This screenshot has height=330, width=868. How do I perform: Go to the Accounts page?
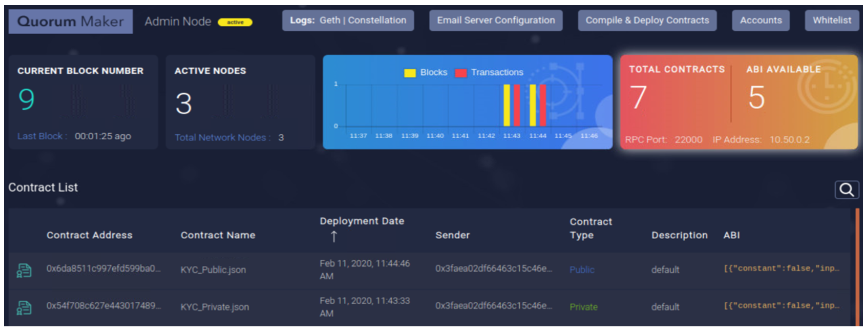760,20
